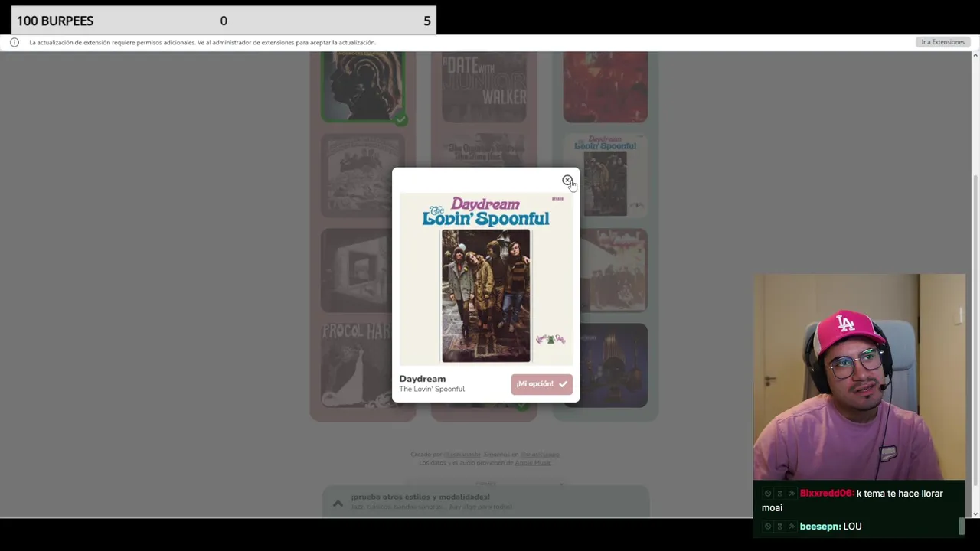The height and width of the screenshot is (551, 980).
Task: Click the Blxxredd06 chat username
Action: pyautogui.click(x=826, y=494)
